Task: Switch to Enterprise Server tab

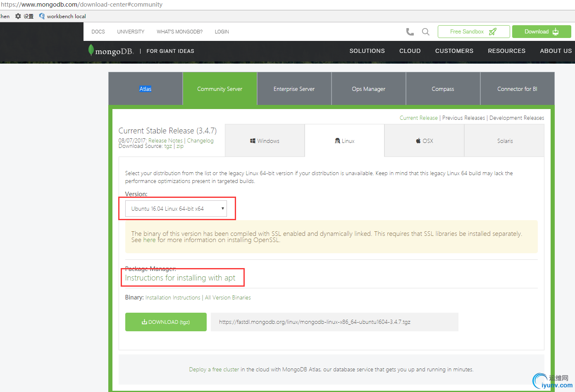Action: click(294, 89)
